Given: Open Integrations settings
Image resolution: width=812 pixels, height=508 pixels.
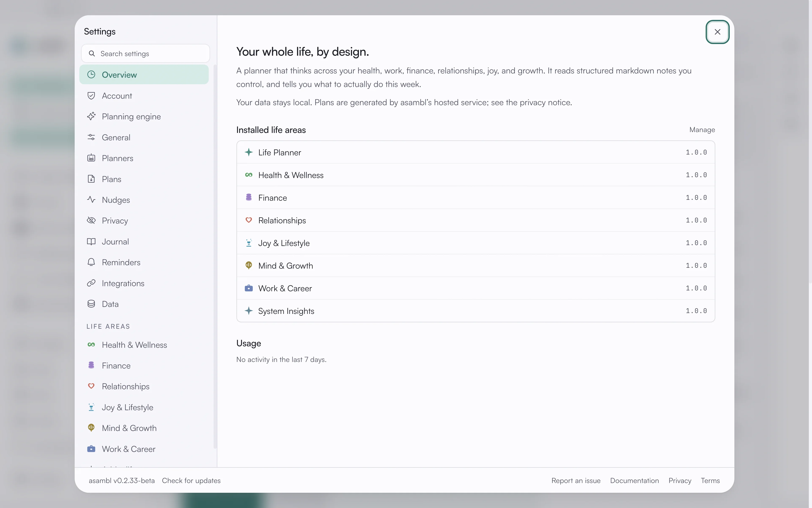Looking at the screenshot, I should [x=144, y=283].
